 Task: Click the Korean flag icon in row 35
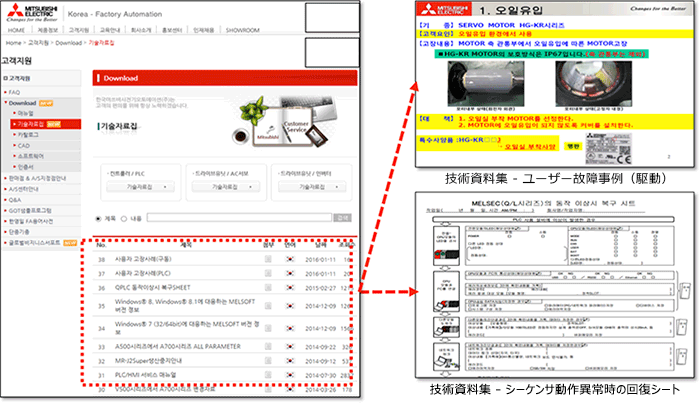point(289,307)
